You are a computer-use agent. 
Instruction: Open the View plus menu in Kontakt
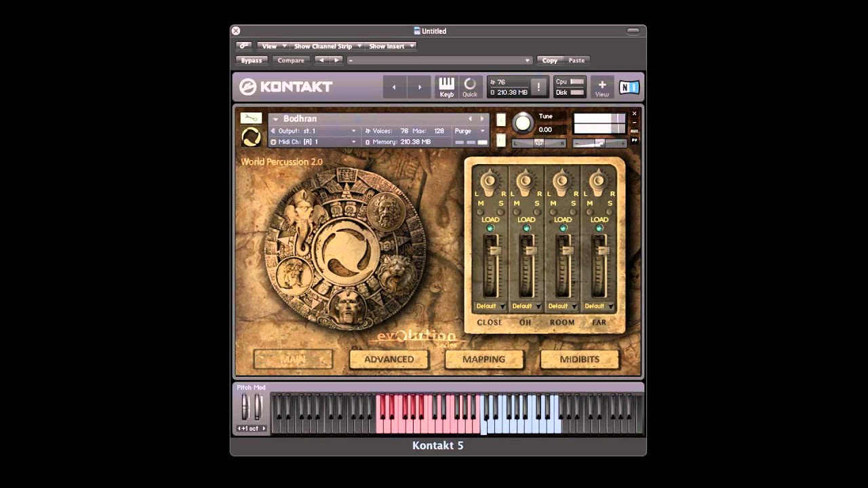pyautogui.click(x=601, y=87)
